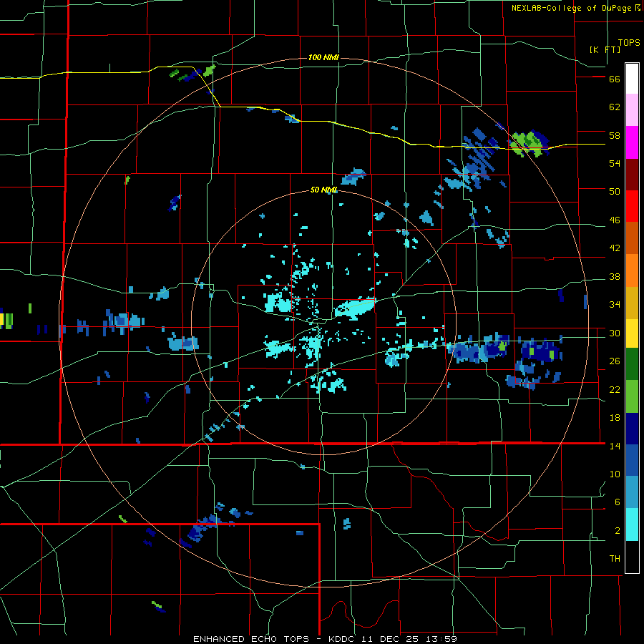Pick the black TH swatch at the legend bottom
Viewport: 644px width, 644px height.
point(632,557)
